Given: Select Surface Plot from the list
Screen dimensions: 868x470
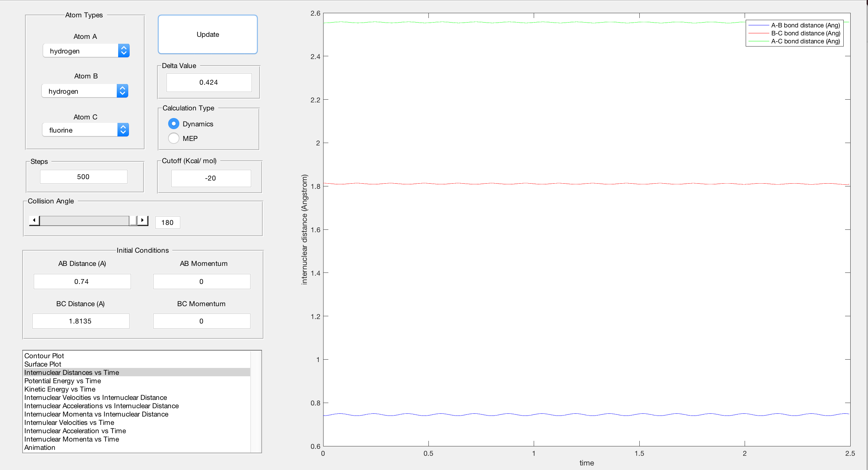Looking at the screenshot, I should pyautogui.click(x=43, y=364).
